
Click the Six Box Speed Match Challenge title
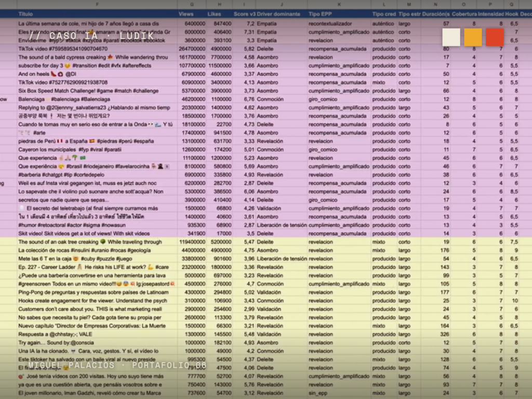click(88, 90)
